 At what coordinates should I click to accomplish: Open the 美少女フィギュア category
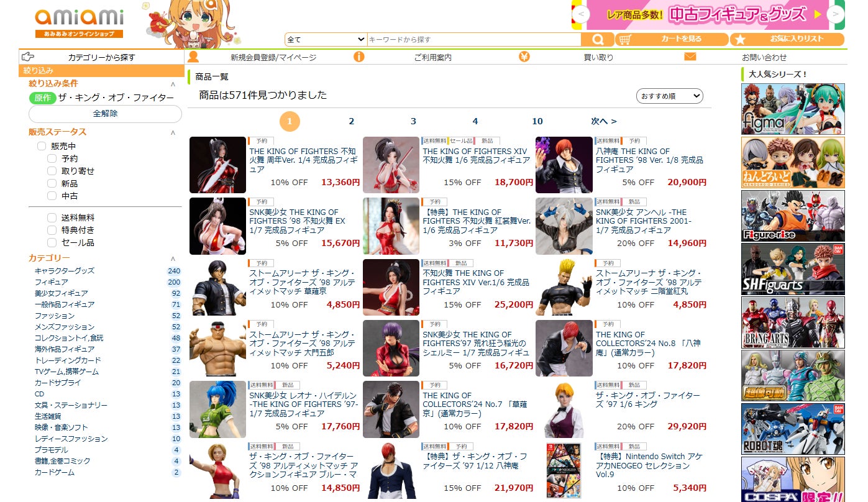pyautogui.click(x=62, y=293)
